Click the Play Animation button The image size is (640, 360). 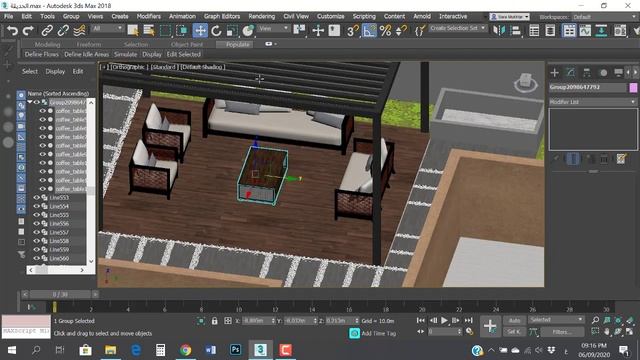[444, 320]
